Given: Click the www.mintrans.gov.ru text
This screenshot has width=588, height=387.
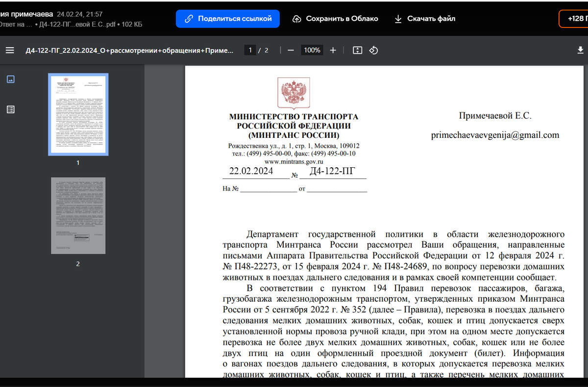Looking at the screenshot, I should pyautogui.click(x=294, y=161).
